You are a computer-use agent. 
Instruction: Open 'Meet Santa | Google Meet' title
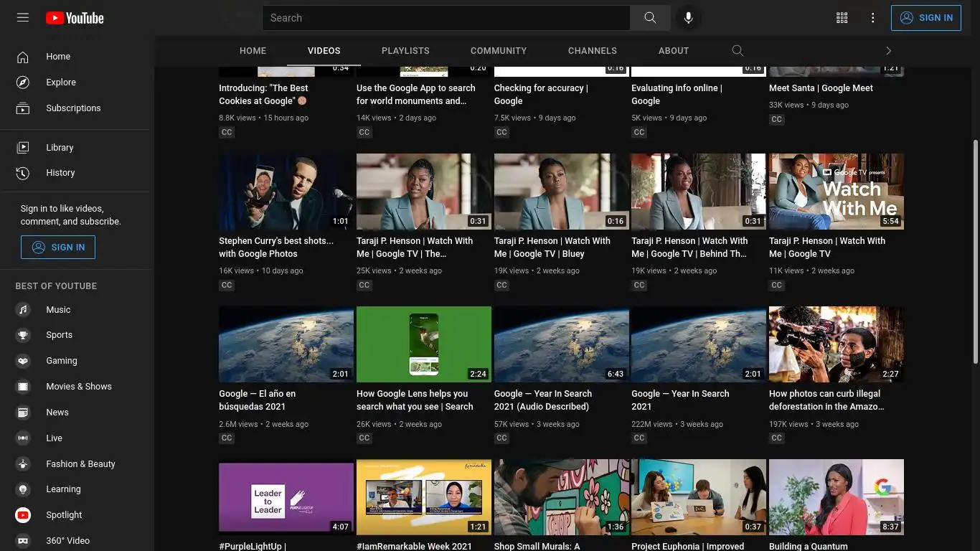[x=821, y=88]
